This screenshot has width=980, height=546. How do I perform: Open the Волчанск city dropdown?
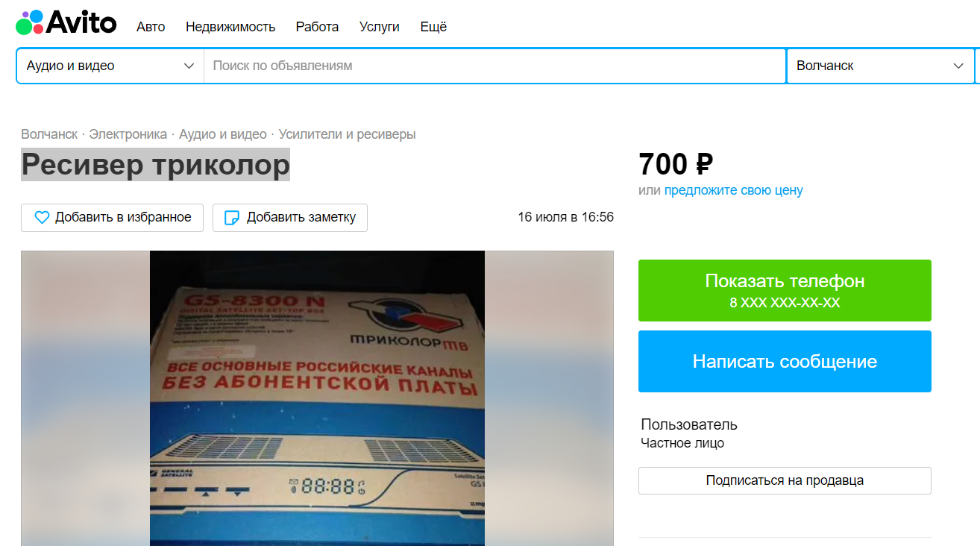coord(880,66)
